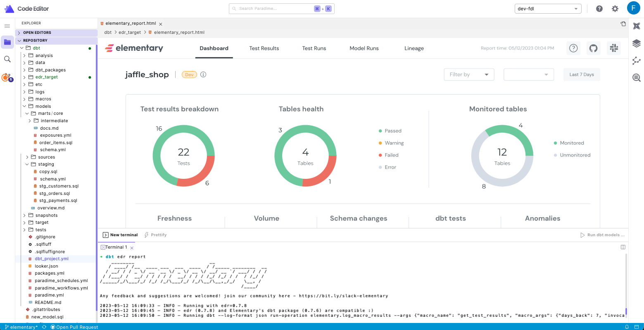Switch to the Test Results tab

pyautogui.click(x=264, y=48)
